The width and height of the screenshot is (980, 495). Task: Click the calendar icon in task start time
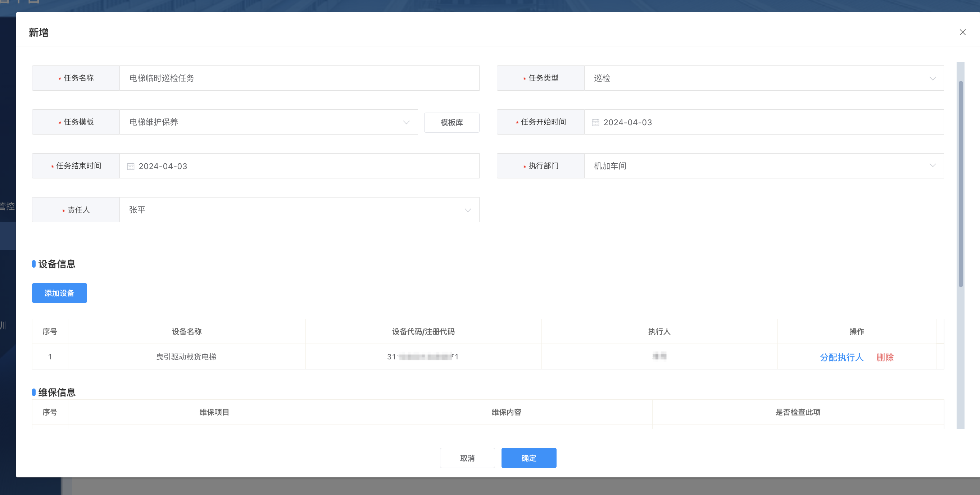coord(595,123)
